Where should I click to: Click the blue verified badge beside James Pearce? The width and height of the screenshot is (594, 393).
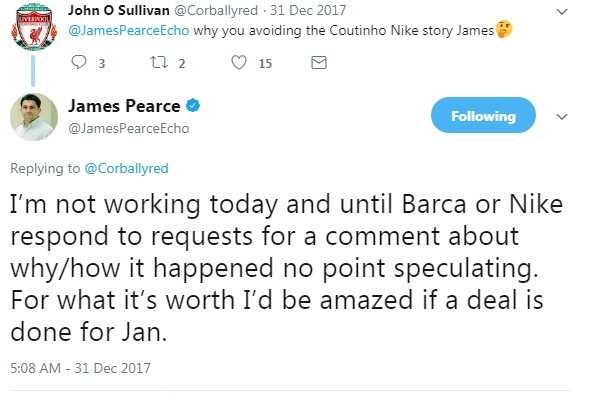tap(193, 105)
